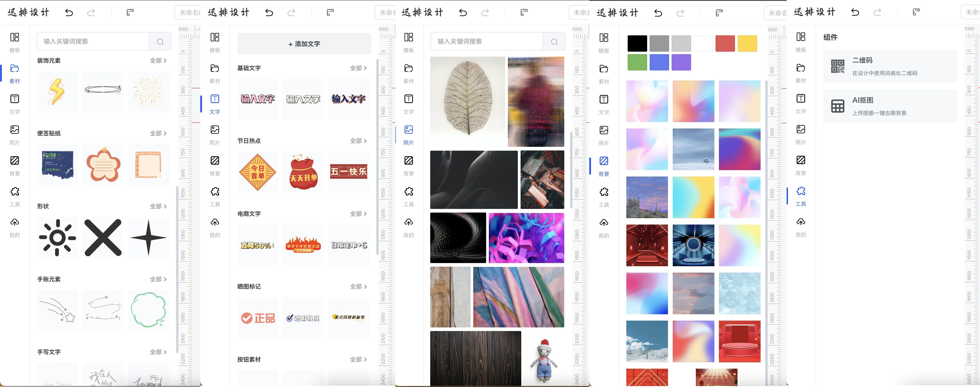Click the magnifier search button above leaf photo

554,41
